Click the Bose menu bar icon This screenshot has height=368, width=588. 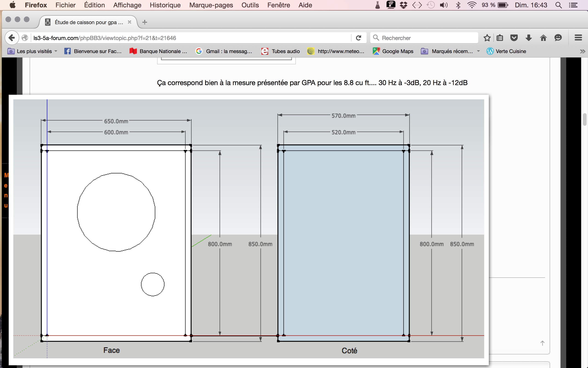391,5
